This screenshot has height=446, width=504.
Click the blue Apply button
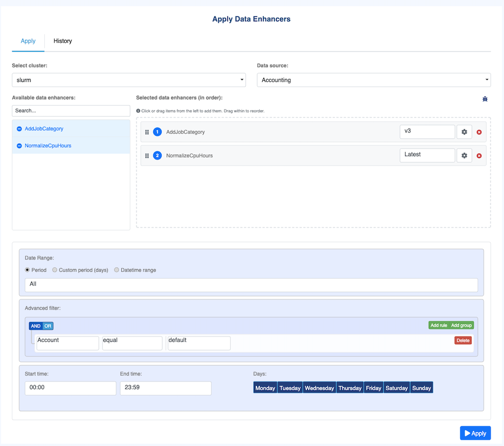click(475, 433)
